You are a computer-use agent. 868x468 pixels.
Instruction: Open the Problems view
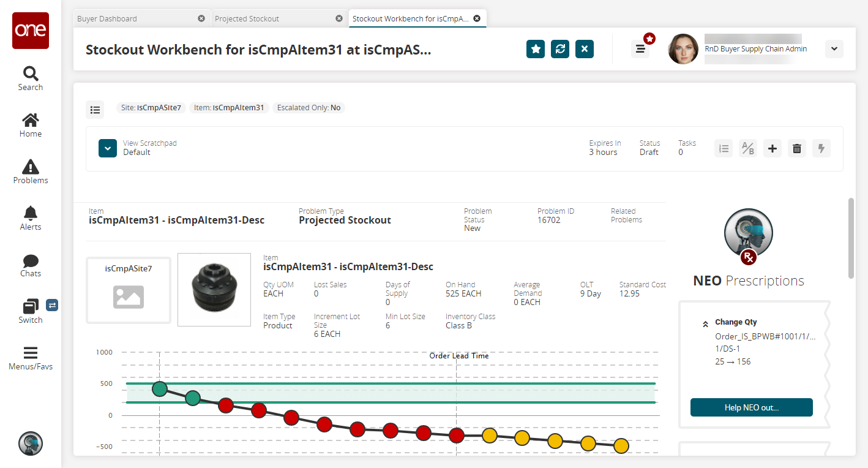[31, 172]
